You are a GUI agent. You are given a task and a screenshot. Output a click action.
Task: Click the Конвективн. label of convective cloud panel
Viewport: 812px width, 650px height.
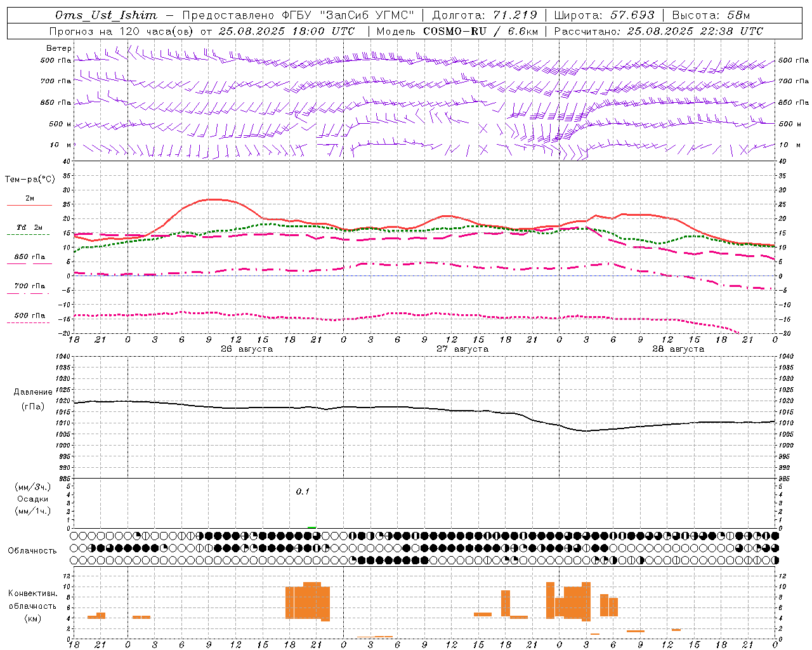click(32, 594)
